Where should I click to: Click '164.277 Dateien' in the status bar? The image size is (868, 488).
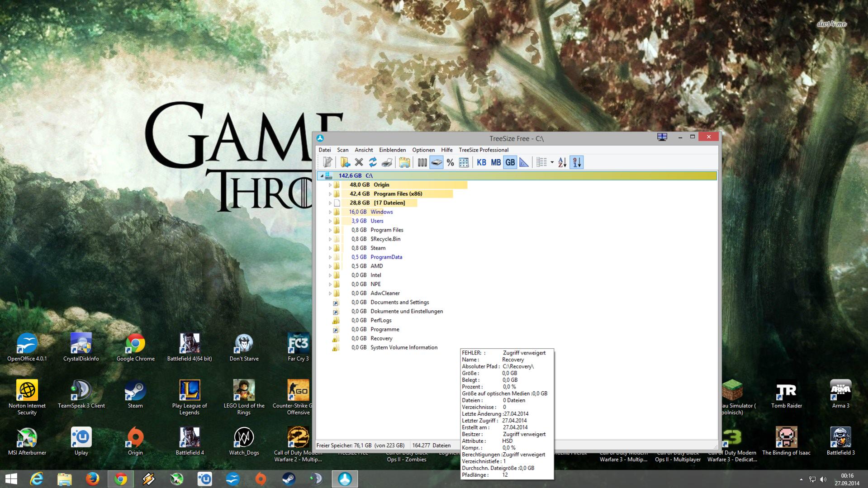coord(432,445)
